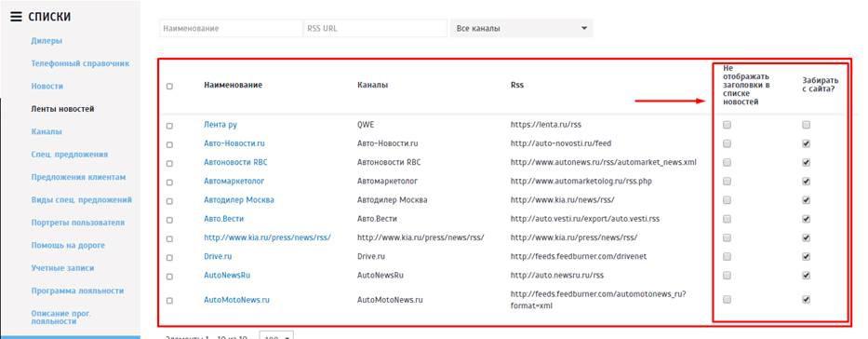Select Ленты новостей in sidebar
Screen dimensions: 868x339
click(x=62, y=109)
